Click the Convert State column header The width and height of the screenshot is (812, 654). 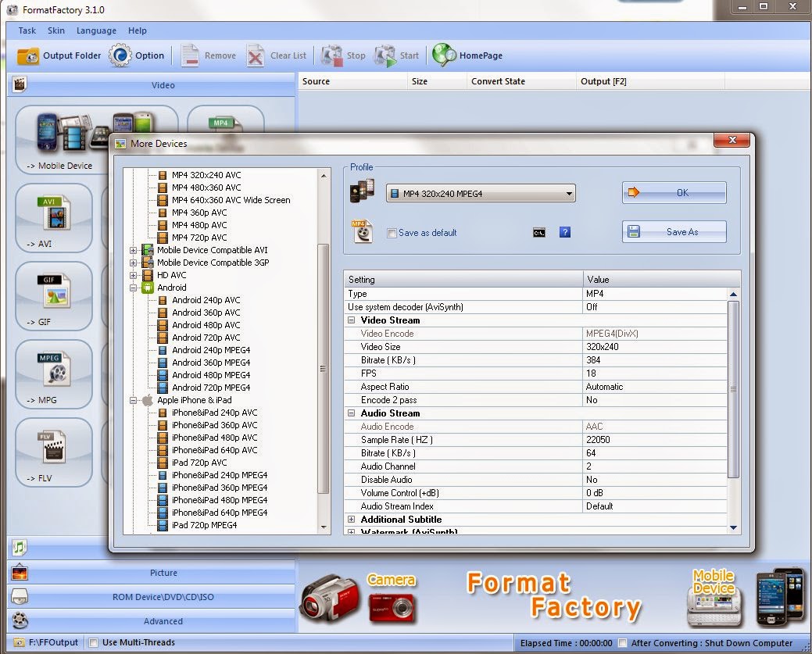tap(521, 81)
